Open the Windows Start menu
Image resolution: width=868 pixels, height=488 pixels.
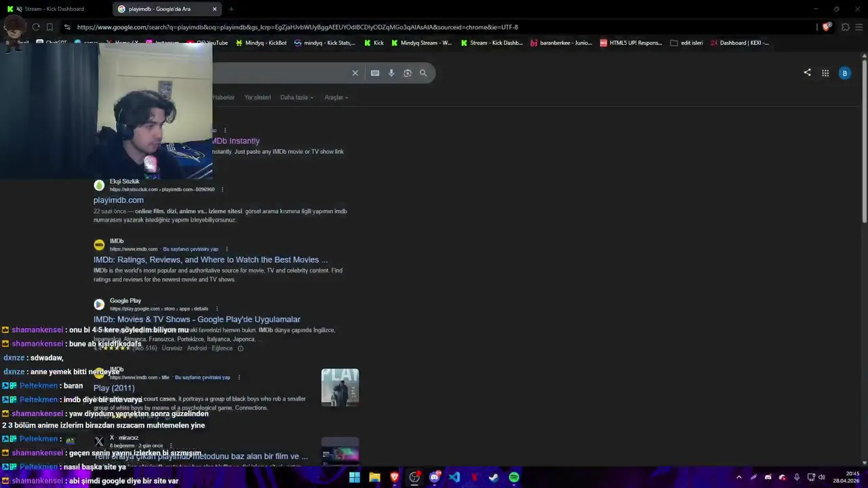(x=355, y=477)
